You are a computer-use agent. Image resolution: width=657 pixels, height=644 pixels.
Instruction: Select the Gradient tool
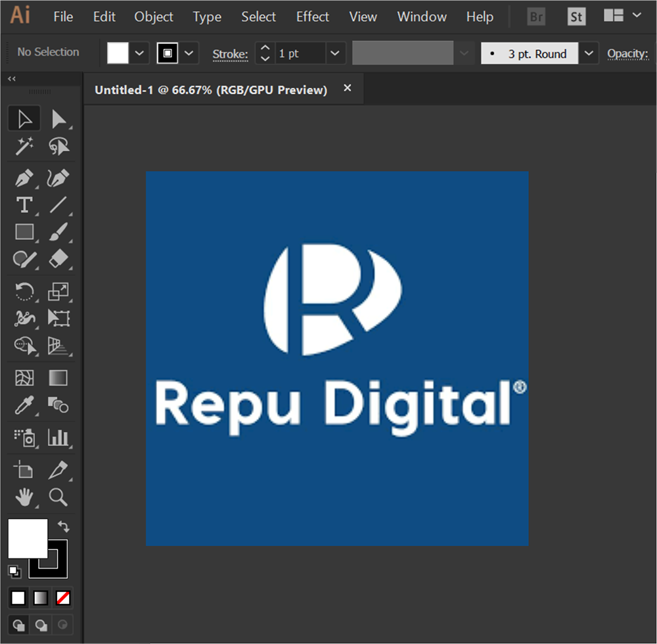pyautogui.click(x=58, y=377)
